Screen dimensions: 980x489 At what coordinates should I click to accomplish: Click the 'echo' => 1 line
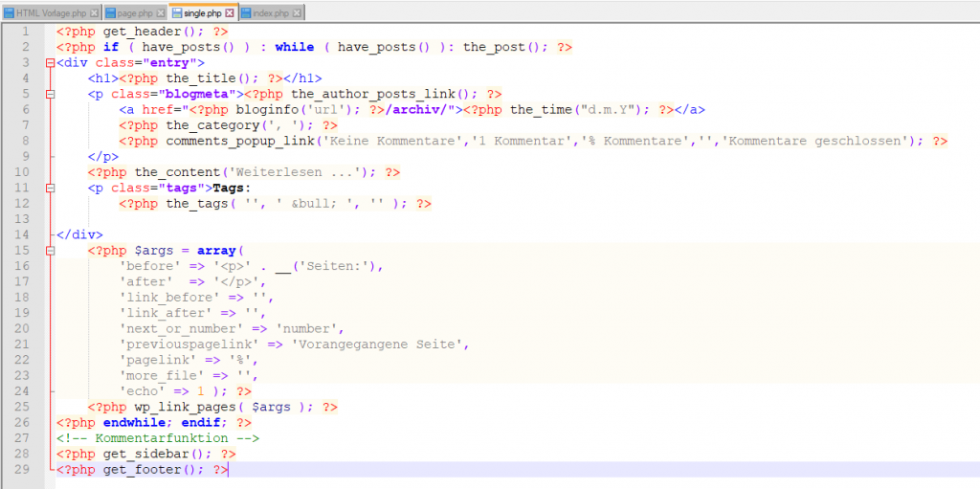point(186,390)
